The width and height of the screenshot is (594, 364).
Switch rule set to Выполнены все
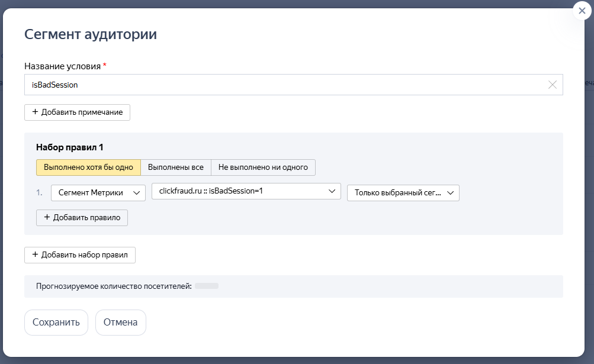pyautogui.click(x=176, y=167)
